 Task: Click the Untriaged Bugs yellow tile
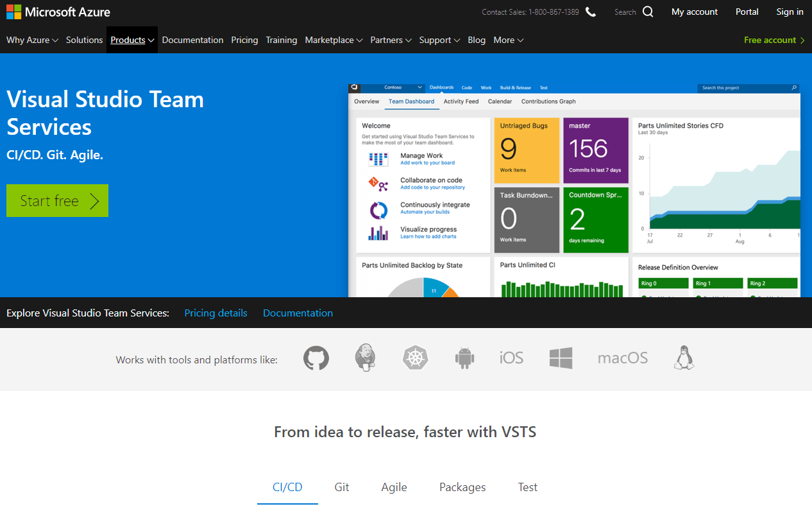click(527, 150)
